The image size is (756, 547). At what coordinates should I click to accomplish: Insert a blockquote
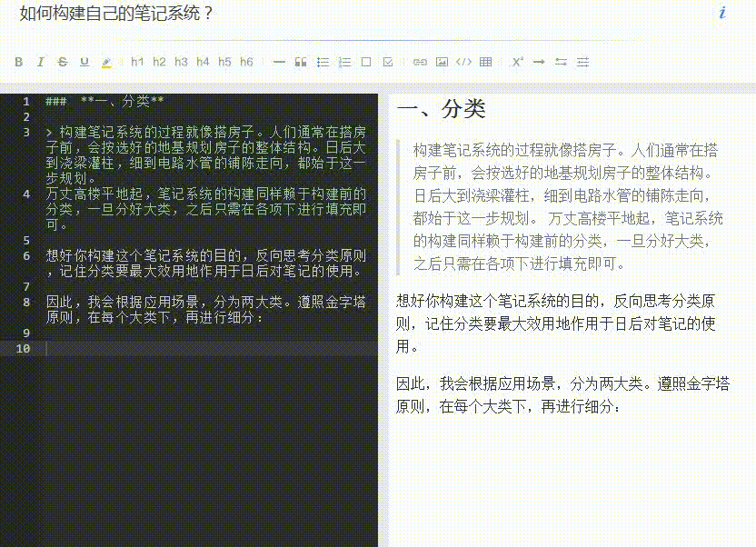point(300,62)
